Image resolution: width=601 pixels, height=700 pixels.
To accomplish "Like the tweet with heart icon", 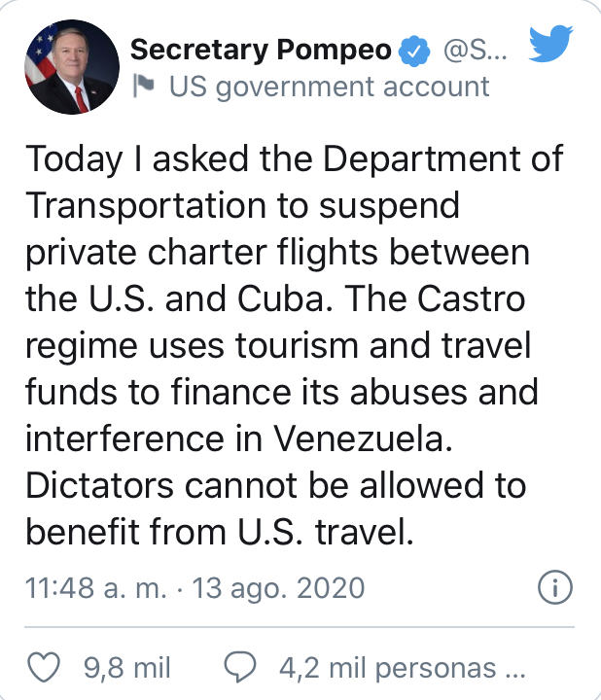I will click(44, 667).
